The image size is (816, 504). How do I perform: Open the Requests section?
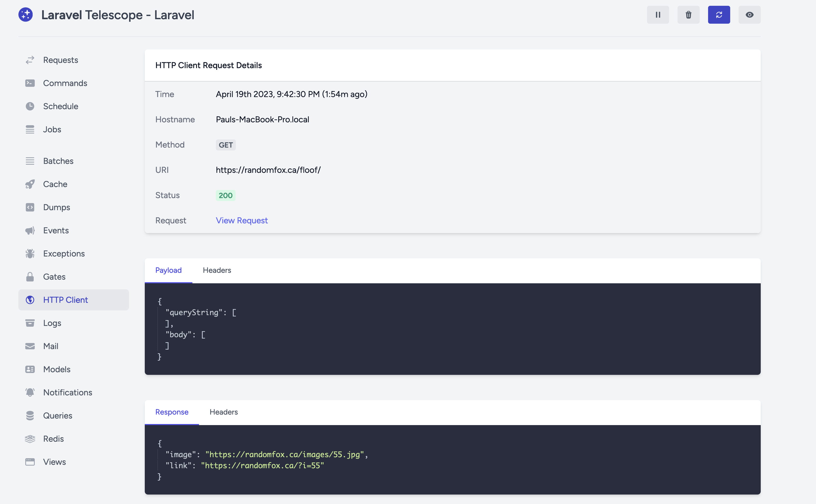(74, 60)
